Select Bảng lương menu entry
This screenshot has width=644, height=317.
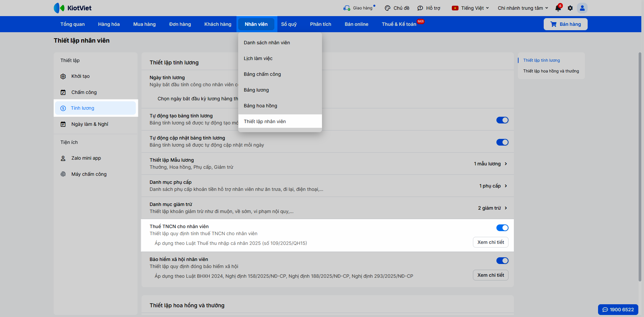coord(280,90)
